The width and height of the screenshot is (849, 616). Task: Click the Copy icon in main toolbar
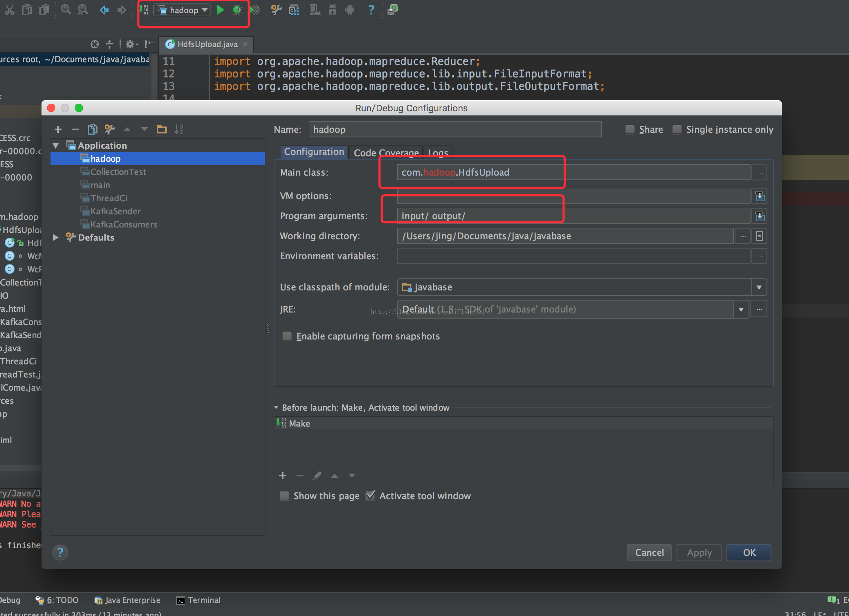[x=27, y=10]
